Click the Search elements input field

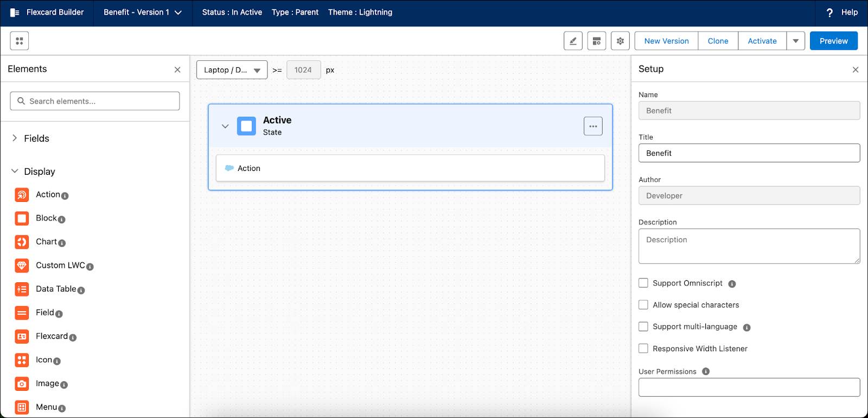tap(95, 101)
